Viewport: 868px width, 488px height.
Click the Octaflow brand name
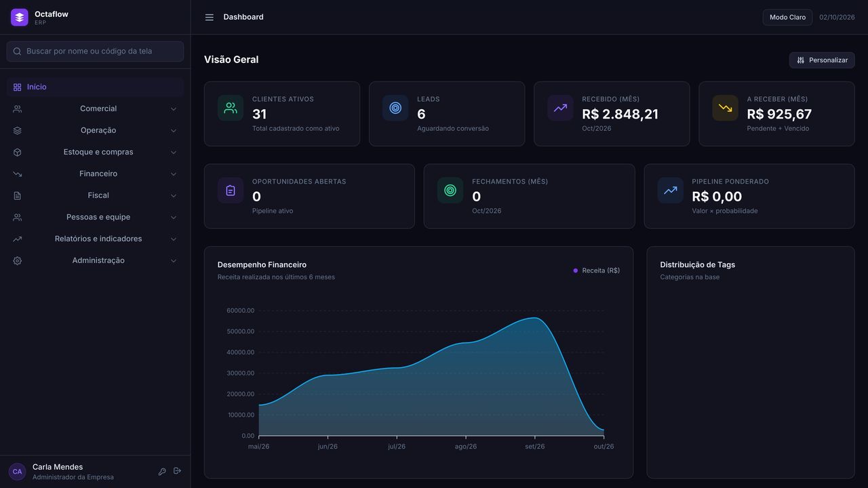tap(52, 14)
